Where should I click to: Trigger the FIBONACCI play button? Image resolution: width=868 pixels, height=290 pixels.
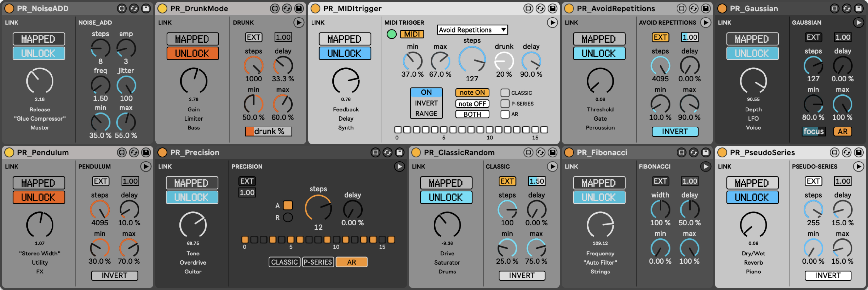coord(705,166)
